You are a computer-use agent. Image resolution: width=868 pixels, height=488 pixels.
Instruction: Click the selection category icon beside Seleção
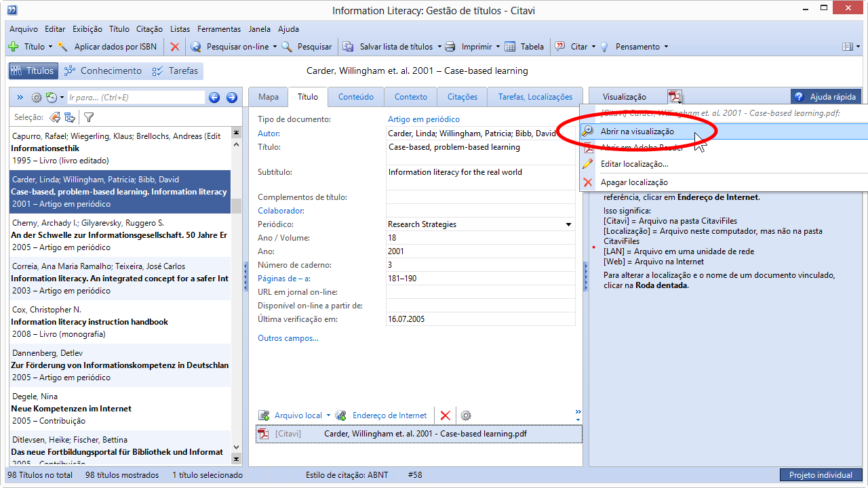pos(70,117)
